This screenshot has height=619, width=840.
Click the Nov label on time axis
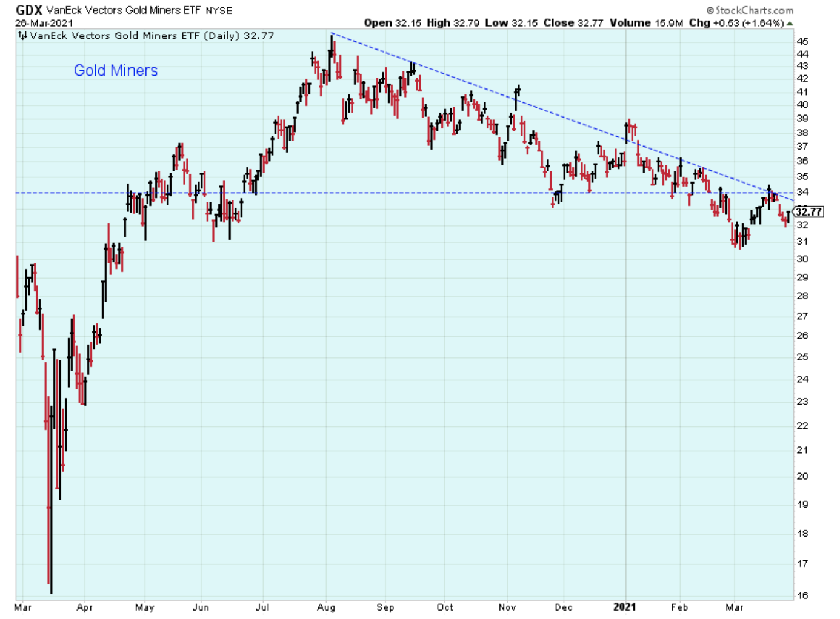(x=507, y=607)
